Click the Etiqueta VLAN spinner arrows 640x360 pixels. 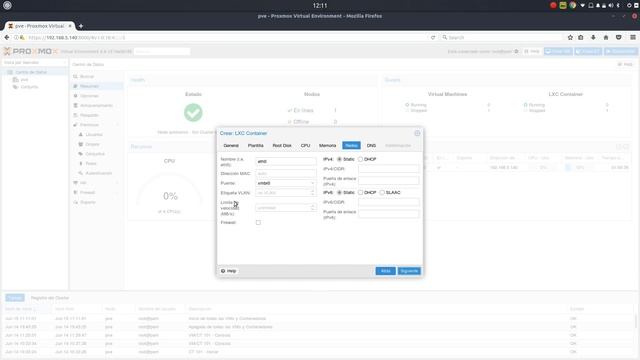[x=313, y=193]
